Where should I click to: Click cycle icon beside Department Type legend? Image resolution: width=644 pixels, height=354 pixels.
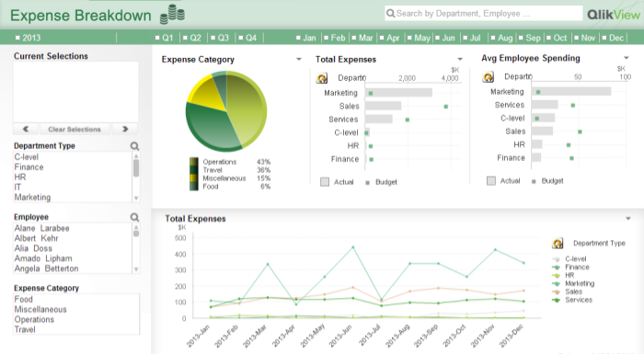pos(558,243)
